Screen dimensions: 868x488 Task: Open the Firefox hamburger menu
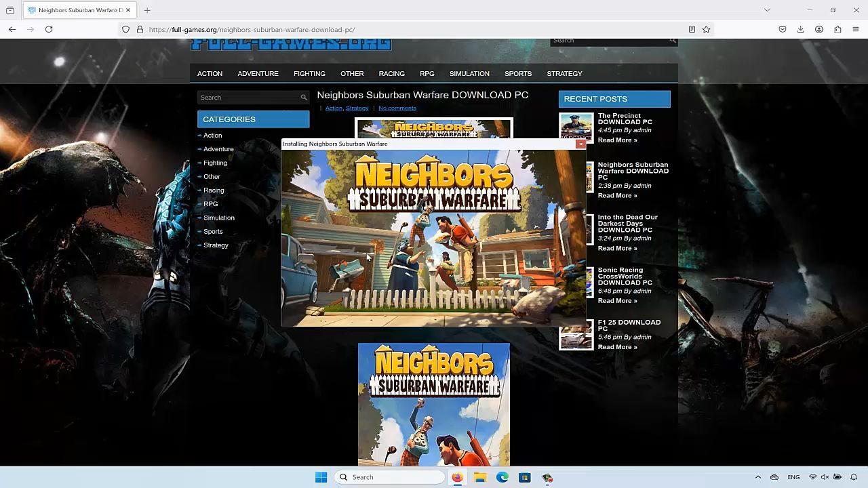856,29
